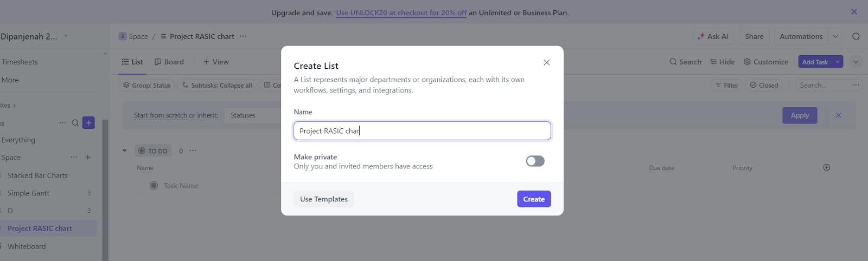868x261 pixels.
Task: Search the sidebar using magnifier icon
Action: pos(75,123)
